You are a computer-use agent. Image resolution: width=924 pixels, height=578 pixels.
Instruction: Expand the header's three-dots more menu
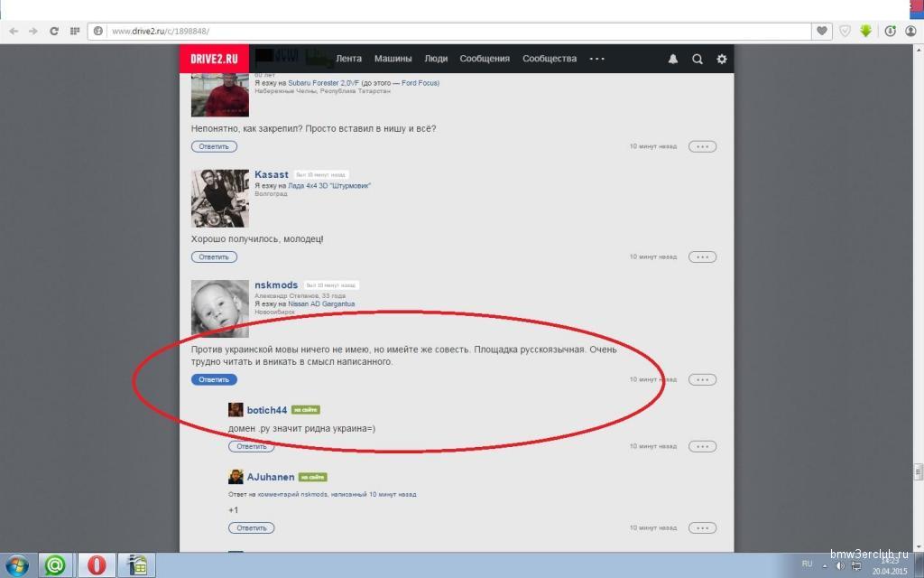coord(596,59)
